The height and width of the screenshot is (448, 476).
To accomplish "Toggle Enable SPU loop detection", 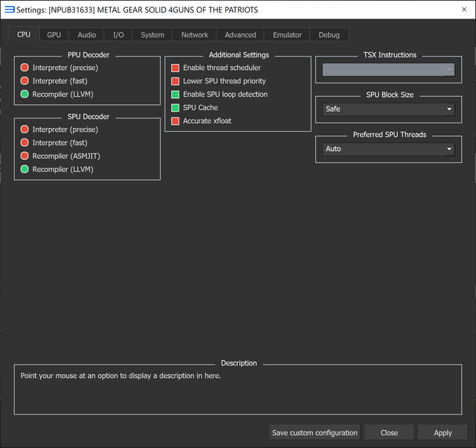I will pyautogui.click(x=219, y=95).
